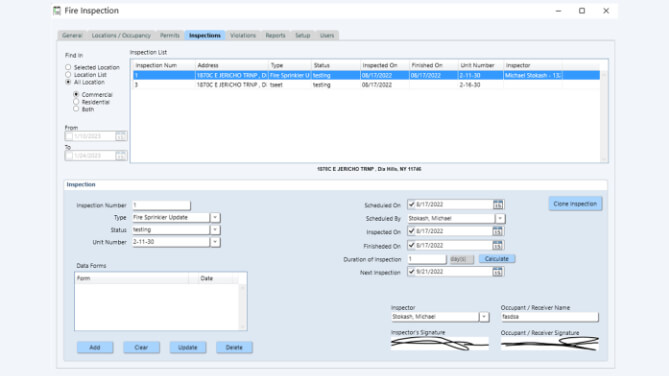669x376 pixels.
Task: Open the Setup tab
Action: point(303,35)
